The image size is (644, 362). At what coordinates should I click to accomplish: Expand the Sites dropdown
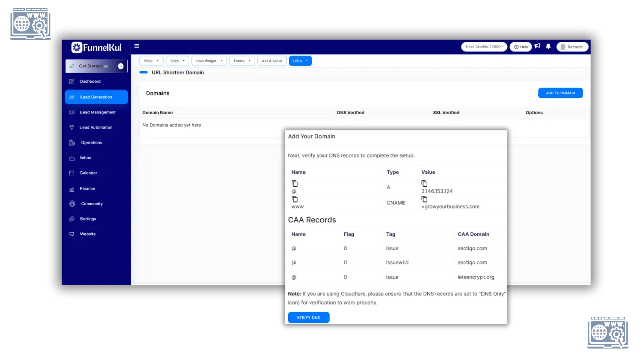[177, 61]
